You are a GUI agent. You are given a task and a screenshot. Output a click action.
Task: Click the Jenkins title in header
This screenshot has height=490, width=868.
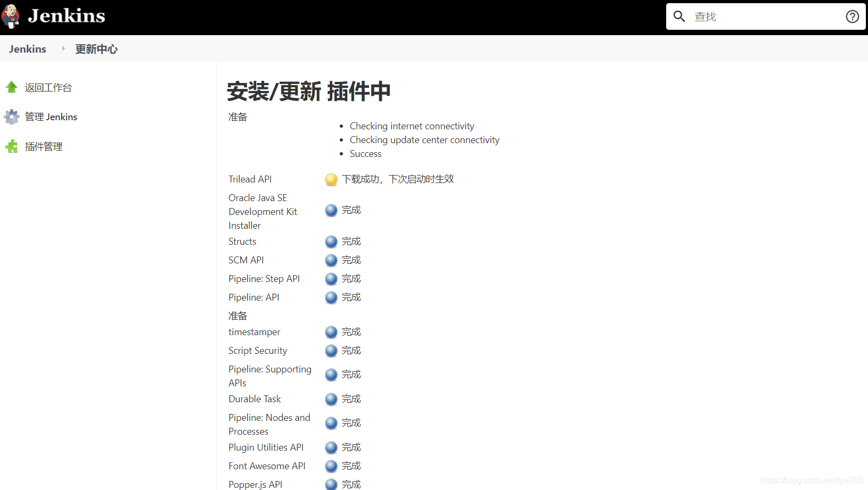click(67, 16)
